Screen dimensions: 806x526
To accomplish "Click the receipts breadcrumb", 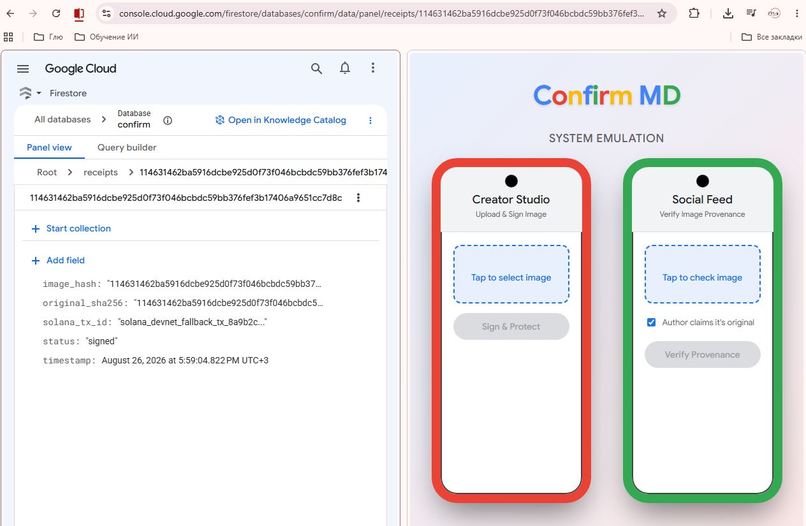I will point(101,172).
